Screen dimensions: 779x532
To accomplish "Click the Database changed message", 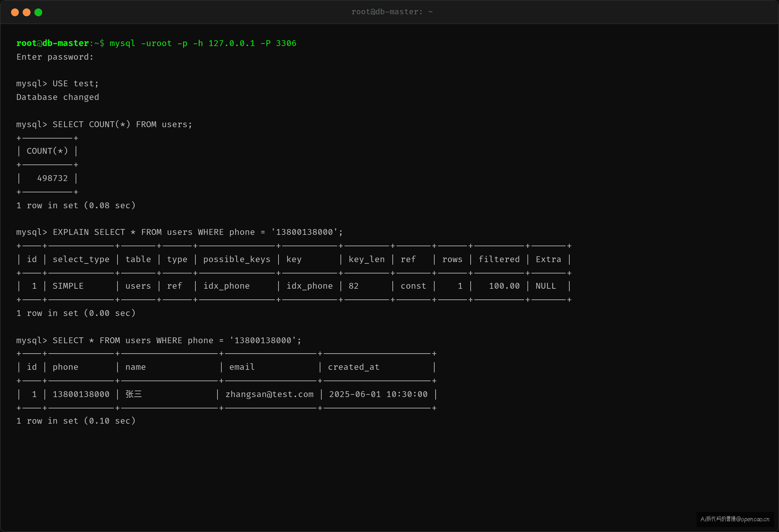I will [x=58, y=97].
